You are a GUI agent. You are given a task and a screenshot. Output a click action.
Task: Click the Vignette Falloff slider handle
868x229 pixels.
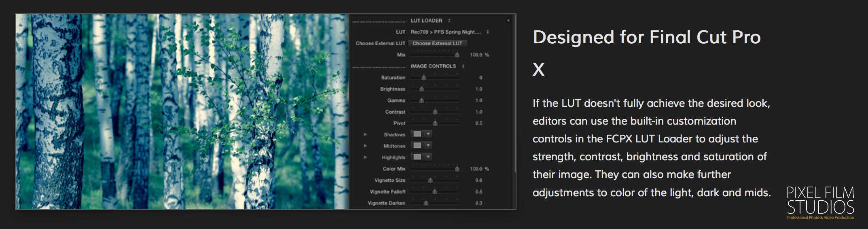pyautogui.click(x=435, y=191)
